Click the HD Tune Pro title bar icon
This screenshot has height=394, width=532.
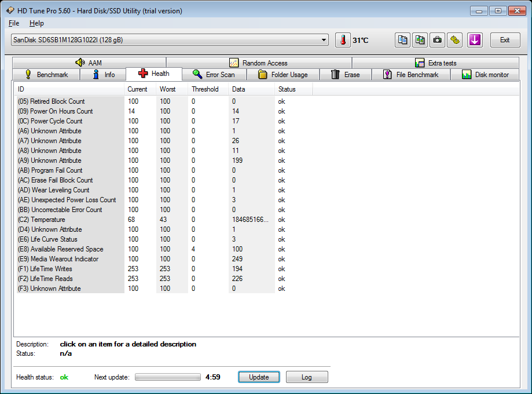click(10, 10)
